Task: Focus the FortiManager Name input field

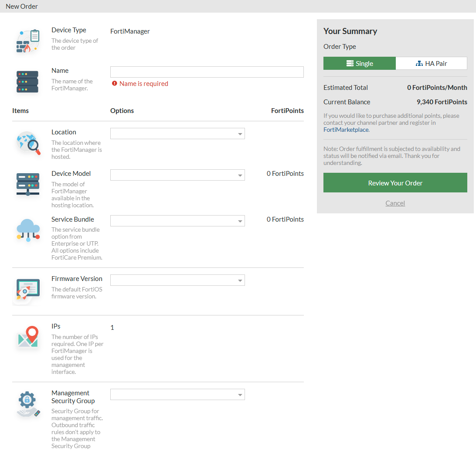Action: tap(207, 72)
